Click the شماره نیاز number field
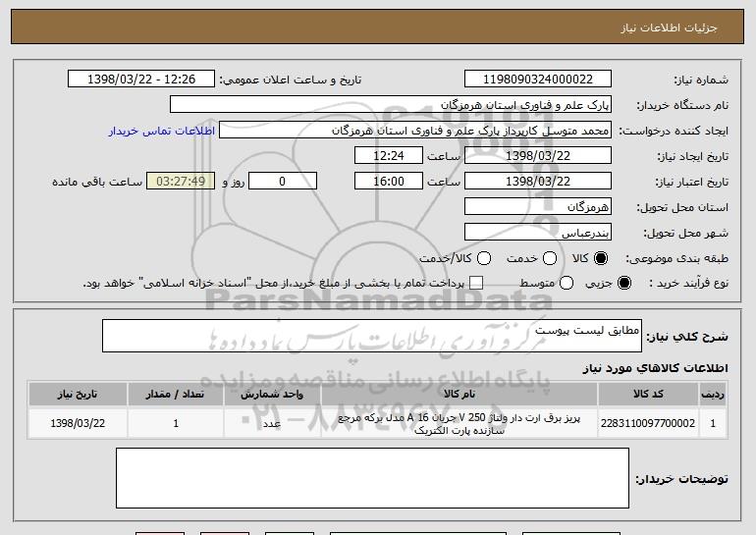The image size is (756, 535). pos(538,80)
